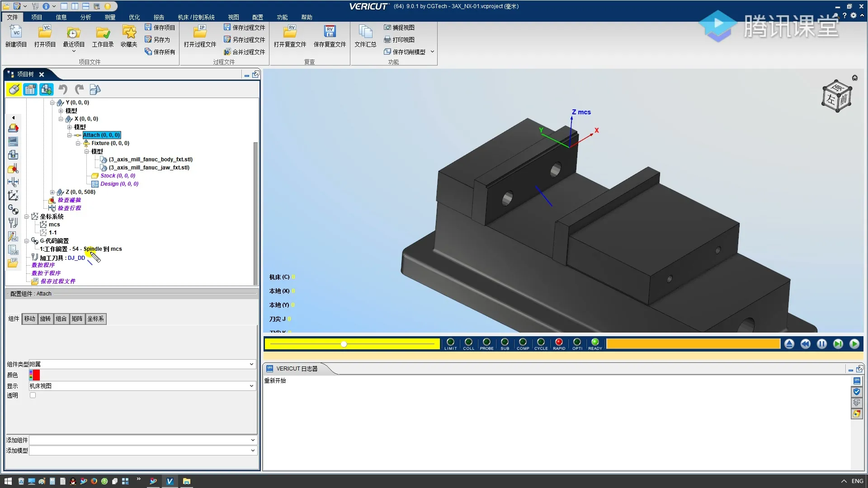This screenshot has width=868, height=488.
Task: Toggle the RAPID status indicator light
Action: [x=559, y=343]
